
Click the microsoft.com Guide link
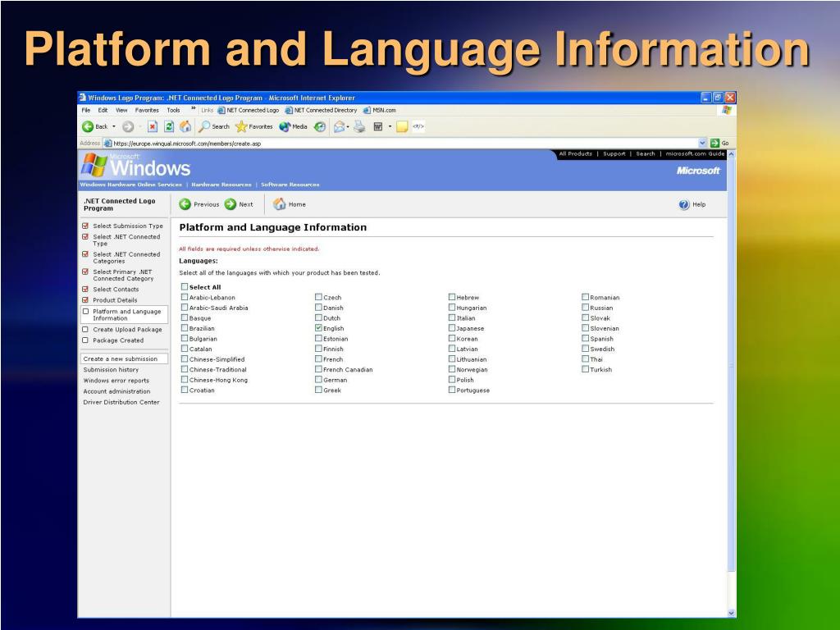(695, 153)
